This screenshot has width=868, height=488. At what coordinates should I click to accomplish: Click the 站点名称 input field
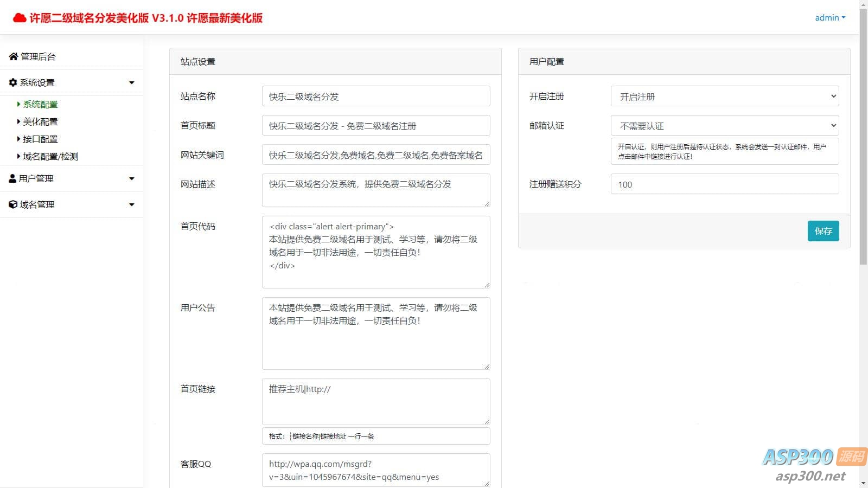pos(375,97)
